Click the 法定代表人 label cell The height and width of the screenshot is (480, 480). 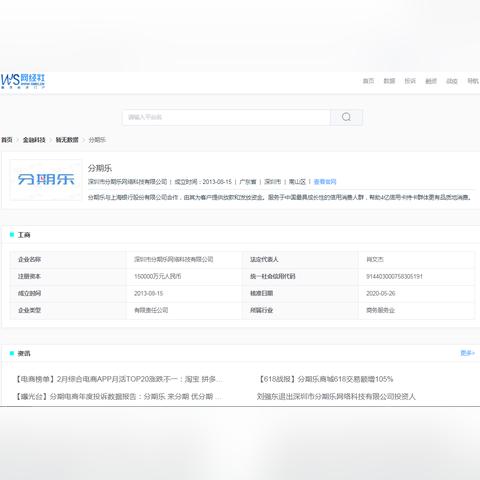point(300,260)
